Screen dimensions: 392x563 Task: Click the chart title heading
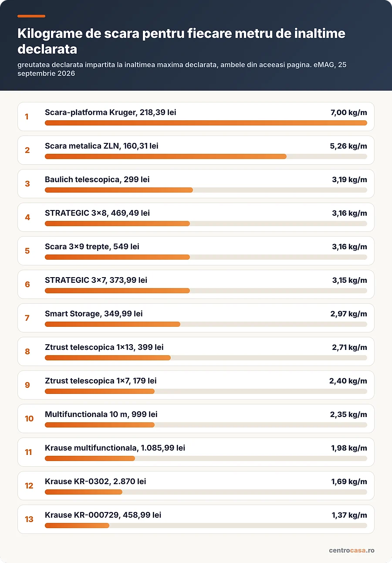click(x=181, y=41)
